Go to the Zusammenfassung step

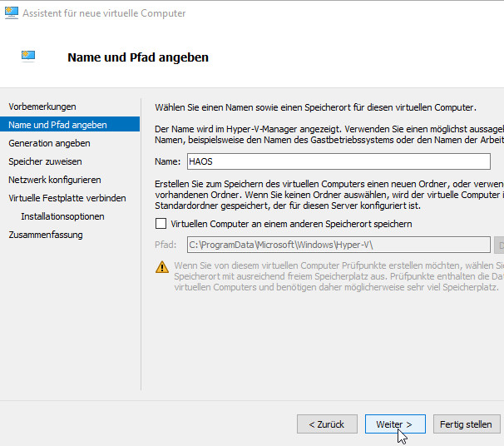(x=46, y=235)
